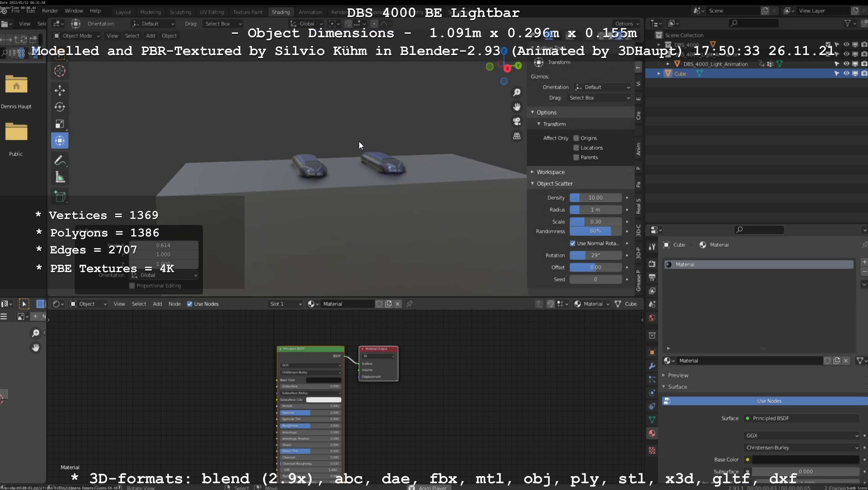
Task: Open the Global transform orientation dropdown
Action: coord(307,23)
